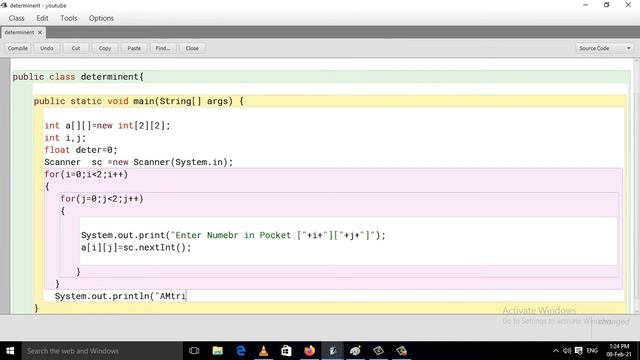
Task: Click the Close toolbar button
Action: [192, 48]
